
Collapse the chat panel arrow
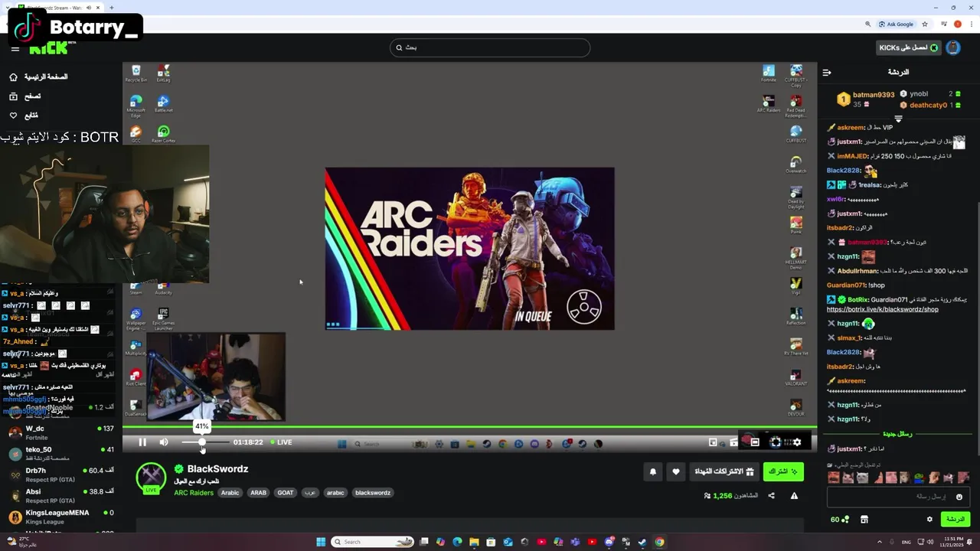coord(827,73)
